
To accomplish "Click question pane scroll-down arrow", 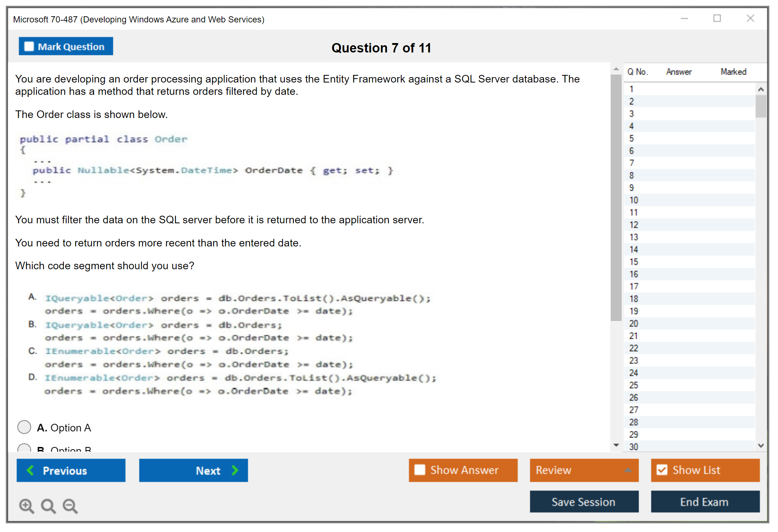I will pos(616,445).
